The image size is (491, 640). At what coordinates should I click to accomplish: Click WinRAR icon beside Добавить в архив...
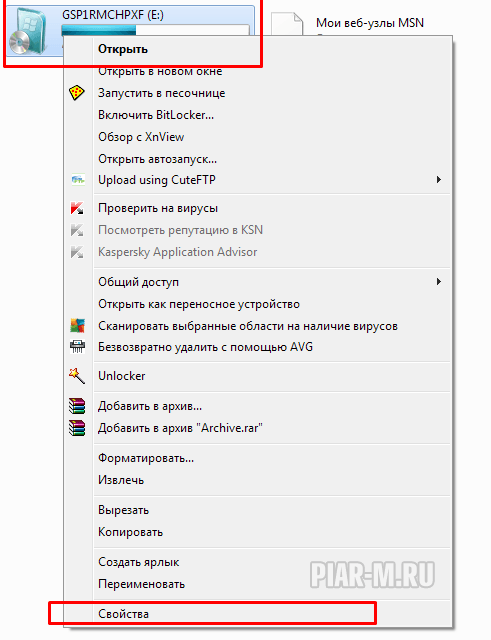click(x=77, y=406)
